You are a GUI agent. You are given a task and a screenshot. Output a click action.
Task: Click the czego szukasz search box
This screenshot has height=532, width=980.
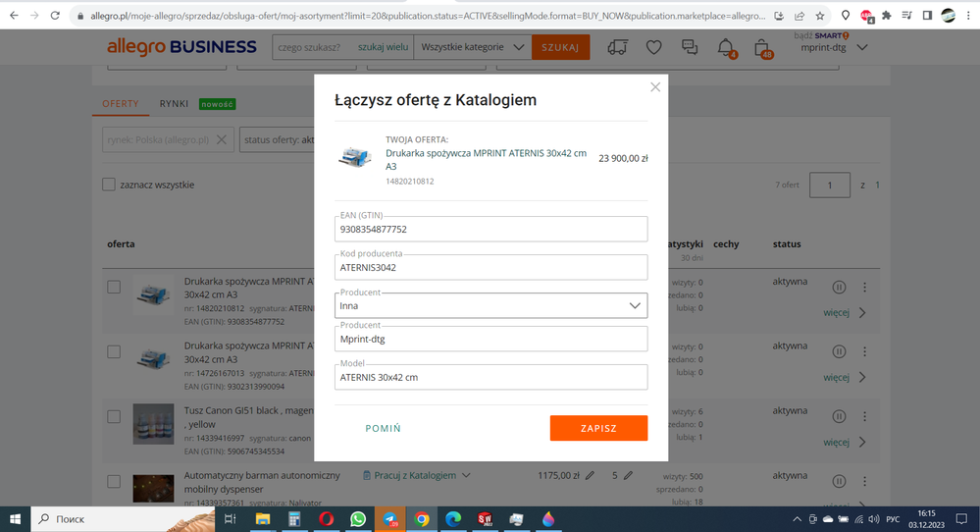click(x=313, y=47)
